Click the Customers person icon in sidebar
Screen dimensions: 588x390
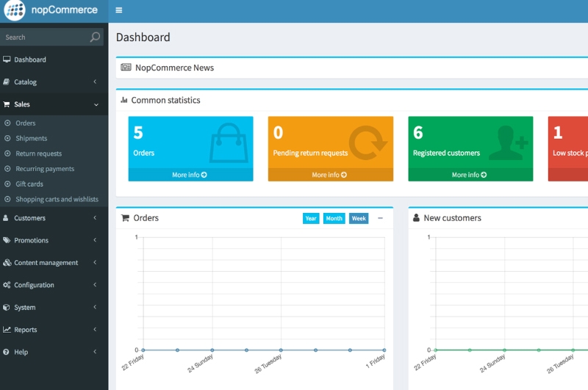pos(6,217)
